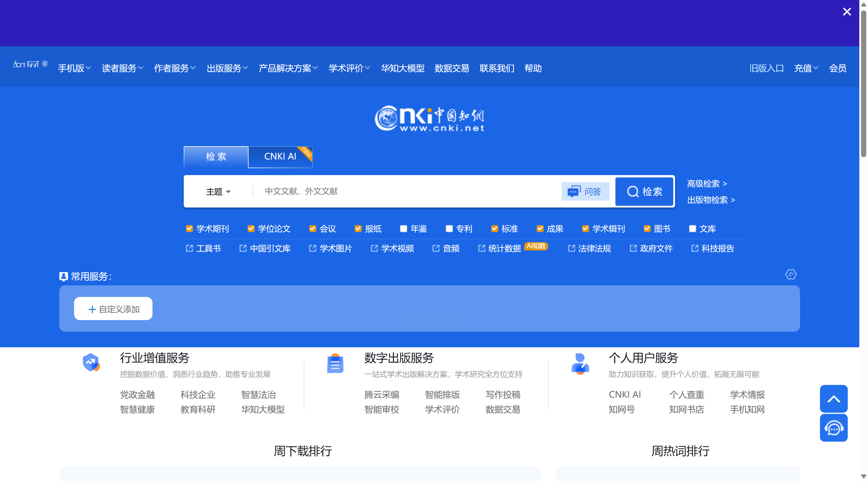Click the small 知网 logo in the navigation bar

click(x=30, y=64)
